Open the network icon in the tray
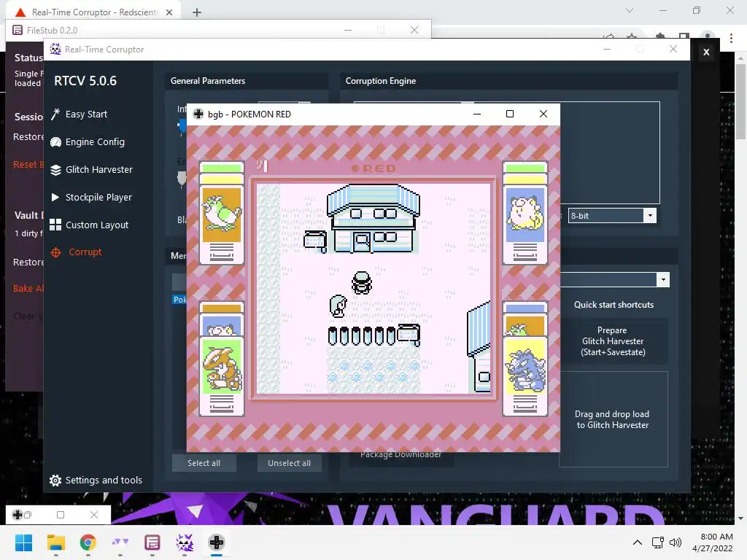 [x=658, y=542]
